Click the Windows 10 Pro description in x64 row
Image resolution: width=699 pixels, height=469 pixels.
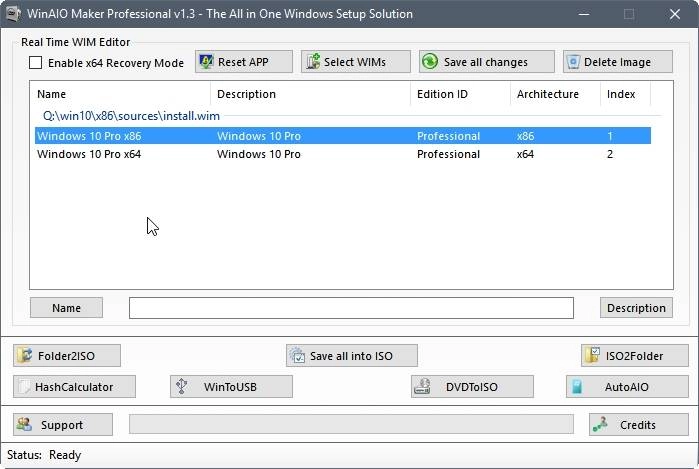(x=259, y=154)
